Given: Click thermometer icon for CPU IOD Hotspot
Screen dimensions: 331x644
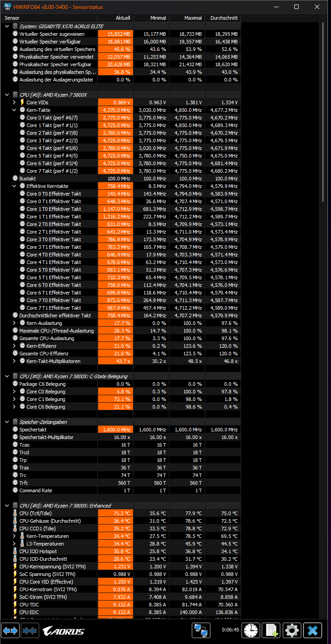Looking at the screenshot, I should click(15, 551).
